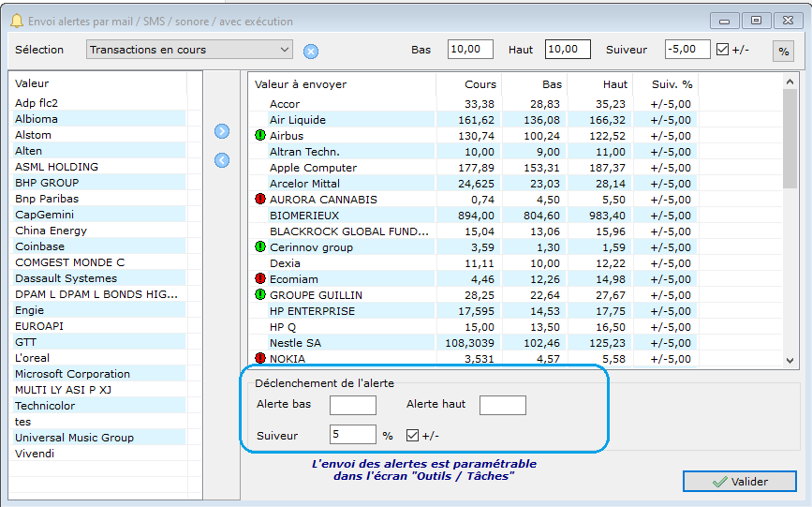Image resolution: width=812 pixels, height=507 pixels.
Task: Click the table scrollbar down arrow
Action: [x=790, y=361]
